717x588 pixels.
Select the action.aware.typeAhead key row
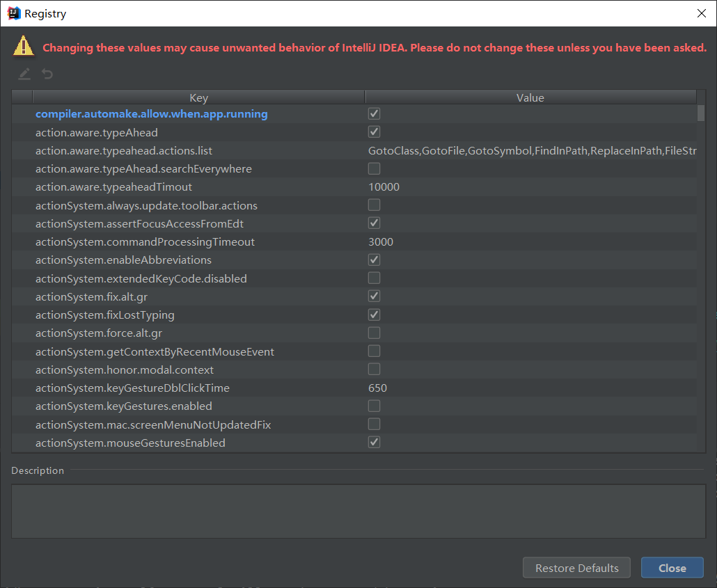[97, 133]
